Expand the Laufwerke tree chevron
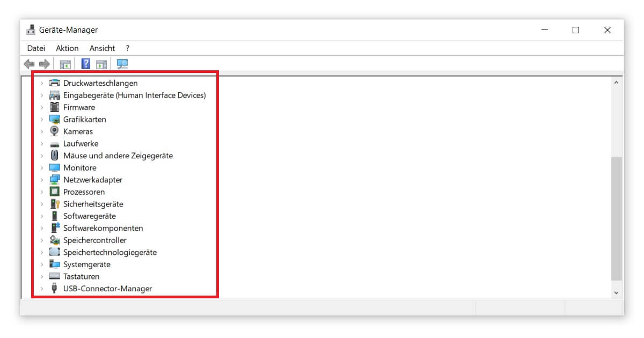Screen dimensions: 644x338 pos(42,144)
